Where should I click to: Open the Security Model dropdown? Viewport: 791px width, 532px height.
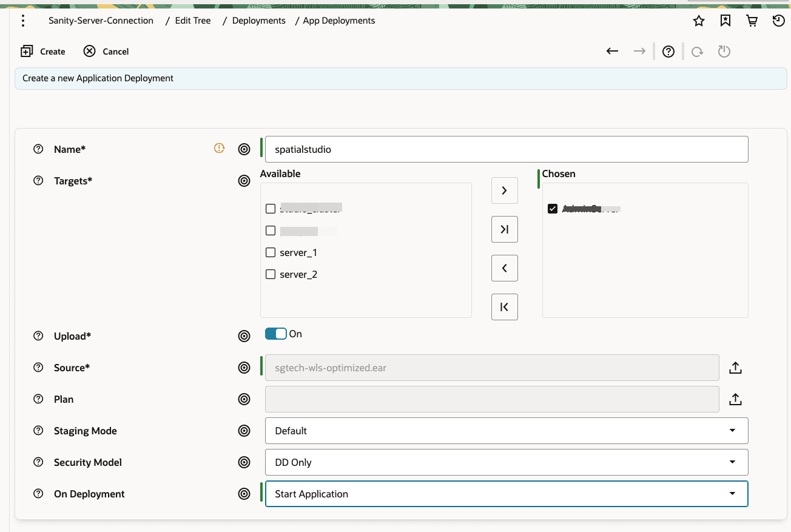(507, 462)
